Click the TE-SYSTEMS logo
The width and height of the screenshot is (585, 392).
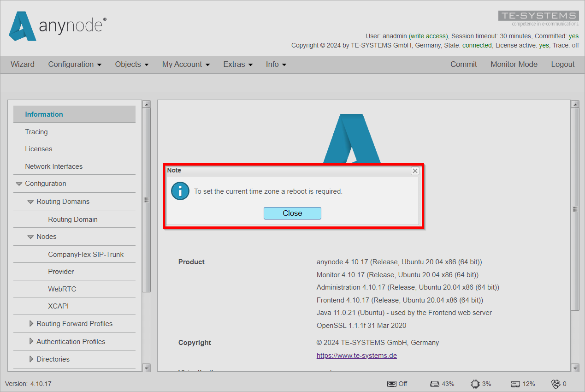(x=538, y=16)
